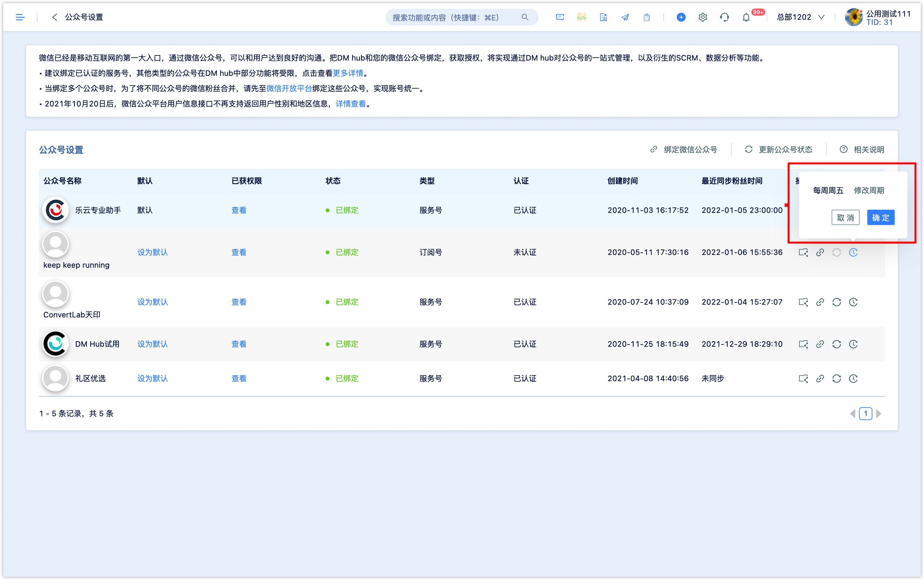The width and height of the screenshot is (924, 580).
Task: Open the paper plane send icon
Action: (x=625, y=17)
